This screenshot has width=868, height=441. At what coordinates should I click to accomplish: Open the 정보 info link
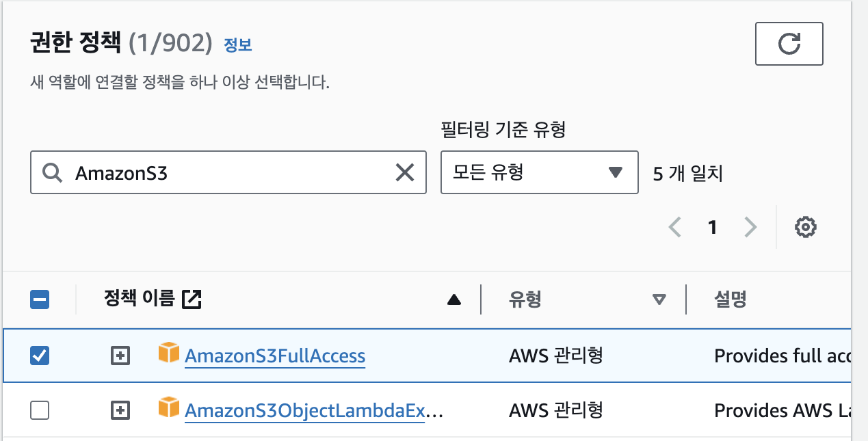(x=238, y=45)
